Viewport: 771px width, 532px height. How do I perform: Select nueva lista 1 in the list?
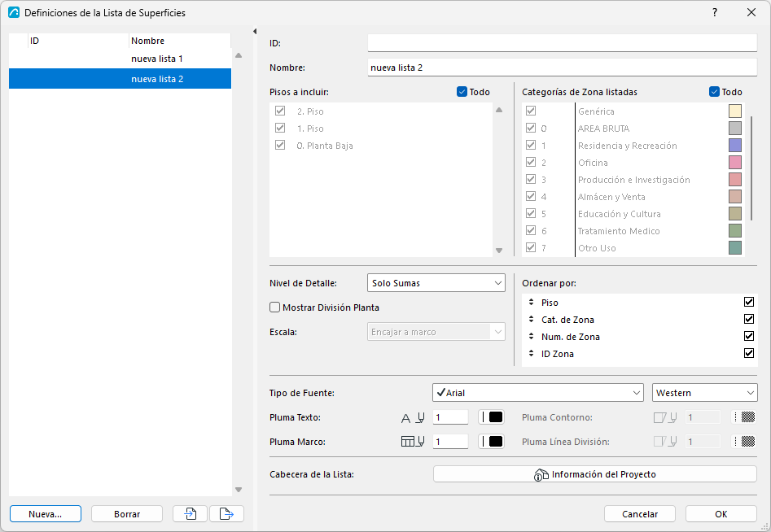(120, 59)
